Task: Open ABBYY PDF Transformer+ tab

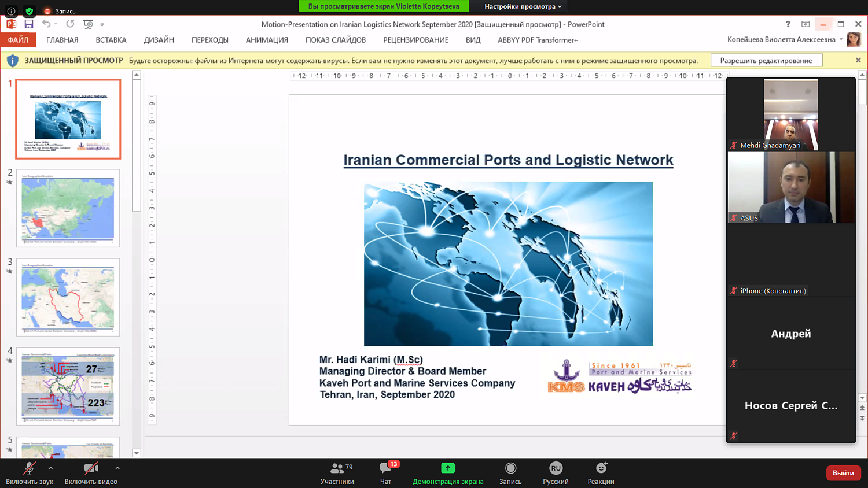Action: click(x=538, y=40)
